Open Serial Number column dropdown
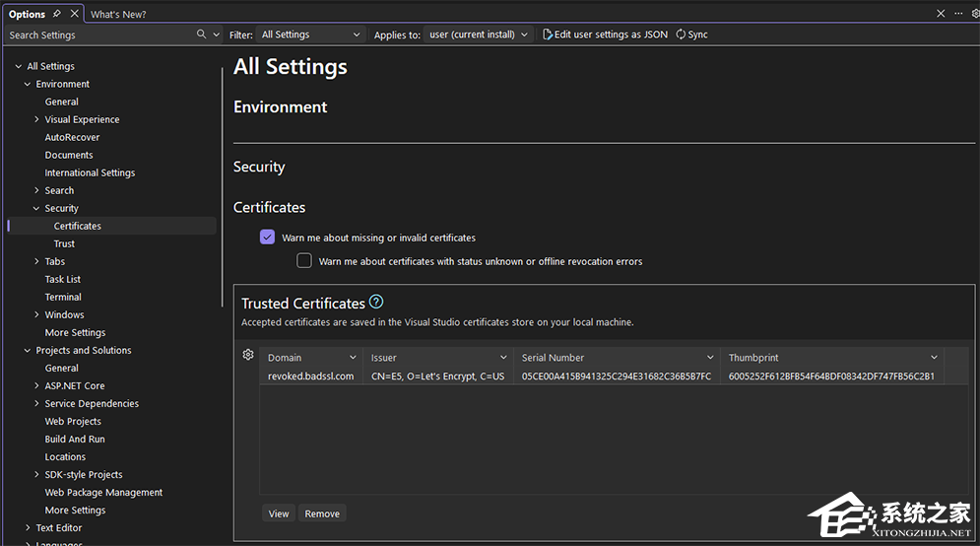980x546 pixels. [x=710, y=357]
